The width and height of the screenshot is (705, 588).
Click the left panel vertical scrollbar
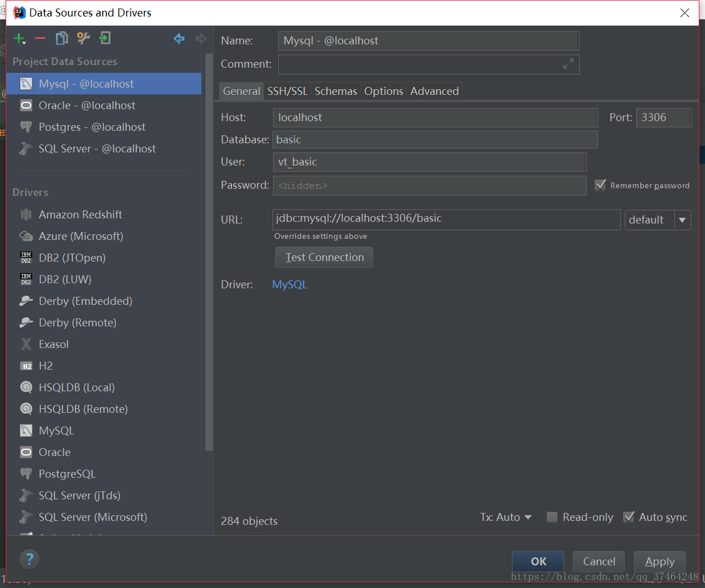pos(209,252)
